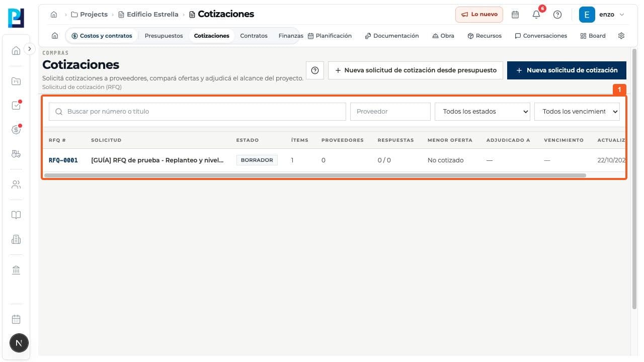Screen dimensions: 644x362
Task: Click the app logo in top-left corner
Action: click(16, 18)
